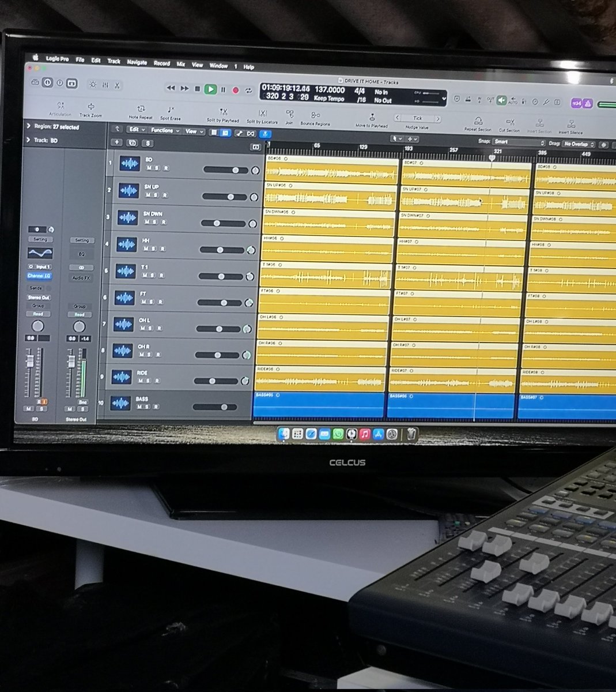
Task: Click the red Record button
Action: pyautogui.click(x=236, y=91)
